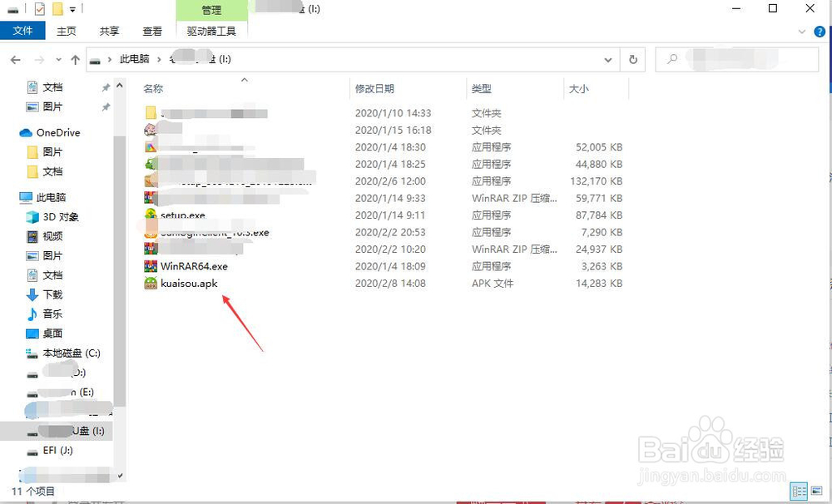
Task: Click the back navigation arrow
Action: click(x=15, y=59)
